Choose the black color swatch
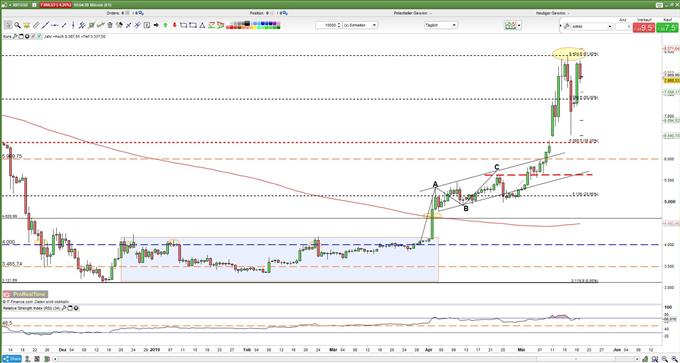Screen dimensions: 680x363 point(247,23)
